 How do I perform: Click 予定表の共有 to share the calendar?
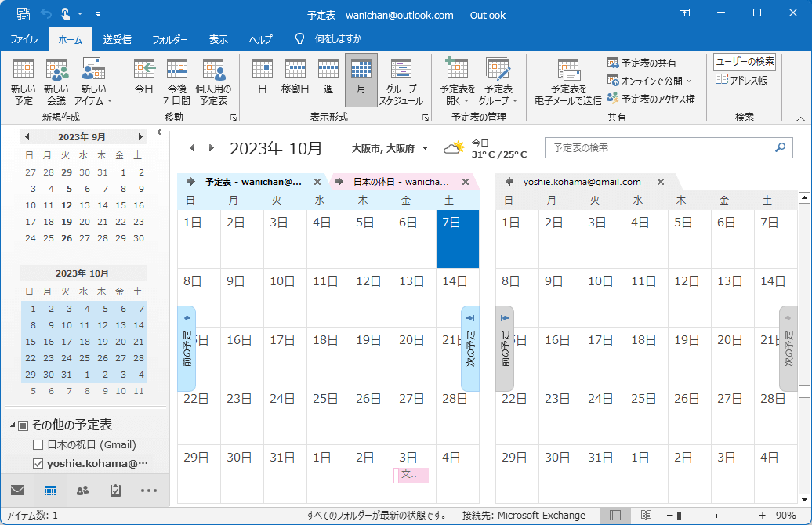(x=642, y=63)
